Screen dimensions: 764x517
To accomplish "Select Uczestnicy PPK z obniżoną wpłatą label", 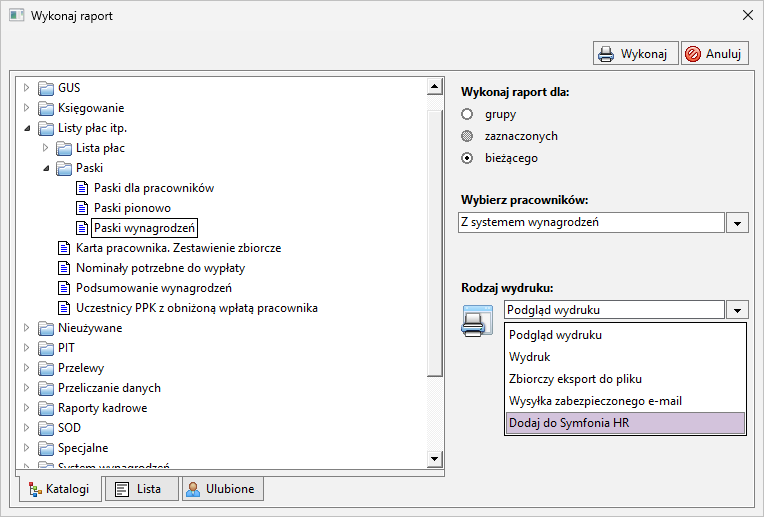I will click(197, 308).
